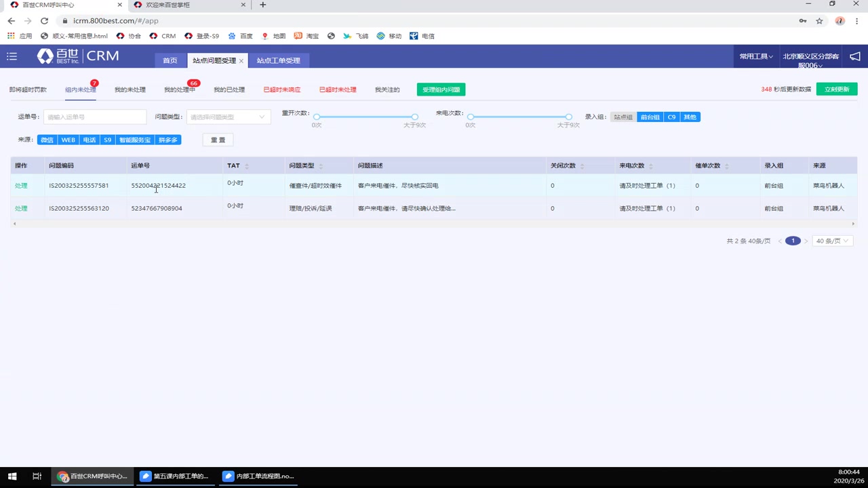Screen dimensions: 868x488
Task: Open the 登录-S9 bookmark
Action: (x=201, y=36)
